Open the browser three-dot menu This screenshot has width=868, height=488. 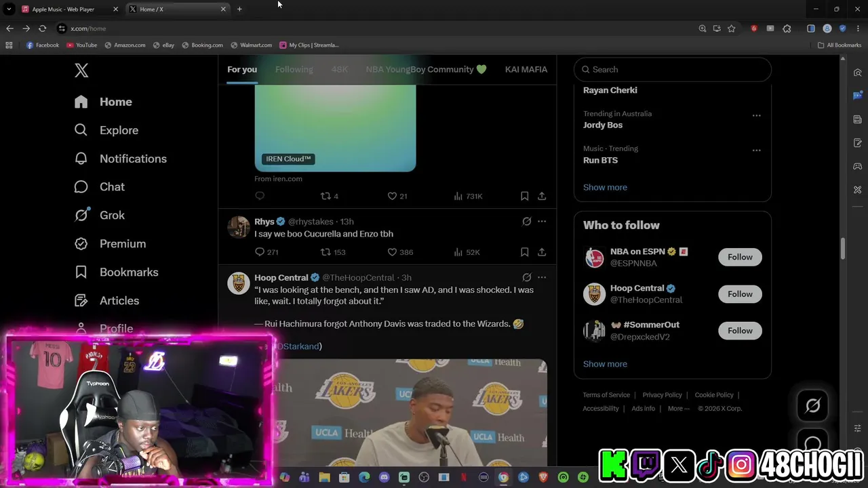coord(858,28)
